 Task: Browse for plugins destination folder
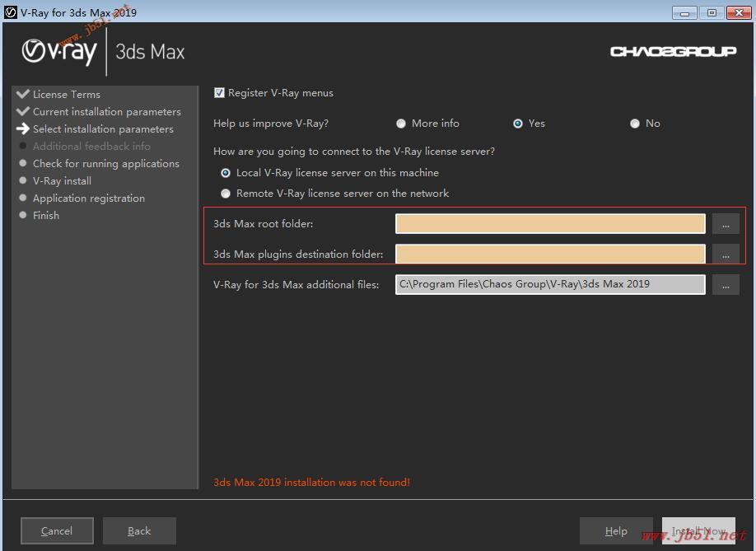(x=726, y=254)
